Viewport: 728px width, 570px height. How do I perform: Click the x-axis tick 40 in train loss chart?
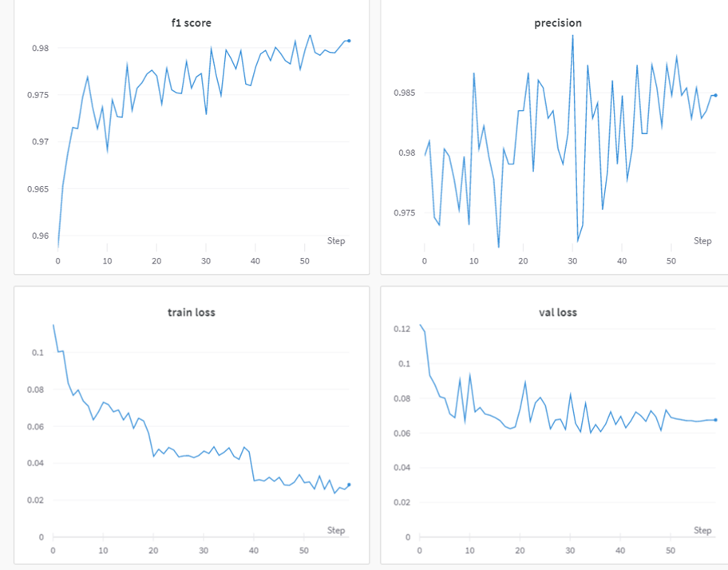[x=254, y=551]
